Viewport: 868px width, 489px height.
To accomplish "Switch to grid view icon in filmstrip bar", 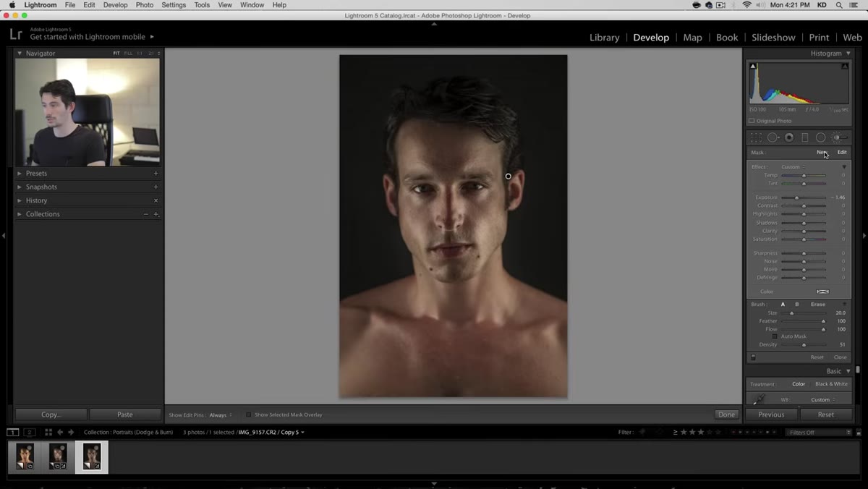I will click(48, 432).
